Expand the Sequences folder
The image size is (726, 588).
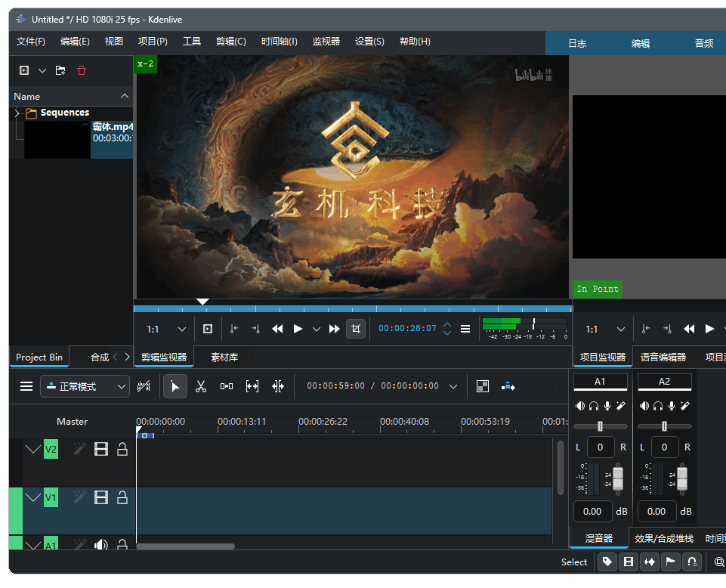pyautogui.click(x=17, y=113)
